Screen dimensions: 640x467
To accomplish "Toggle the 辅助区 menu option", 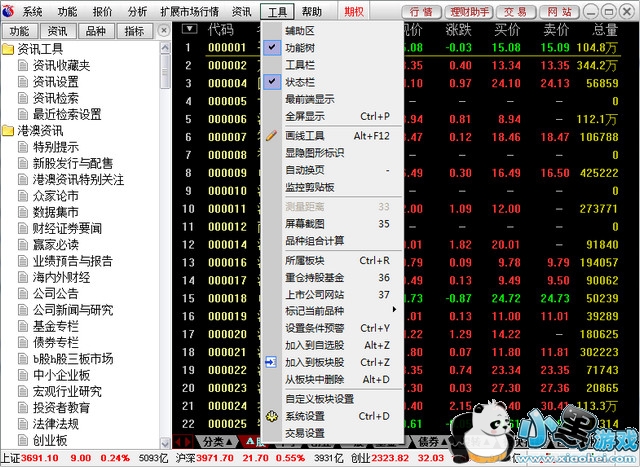I will (331, 31).
